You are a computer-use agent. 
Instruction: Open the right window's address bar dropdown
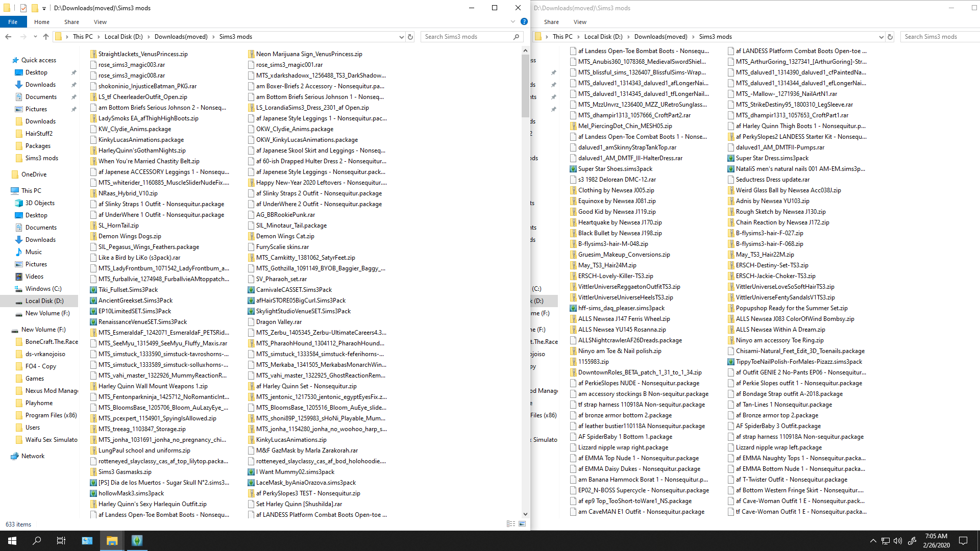pos(881,37)
